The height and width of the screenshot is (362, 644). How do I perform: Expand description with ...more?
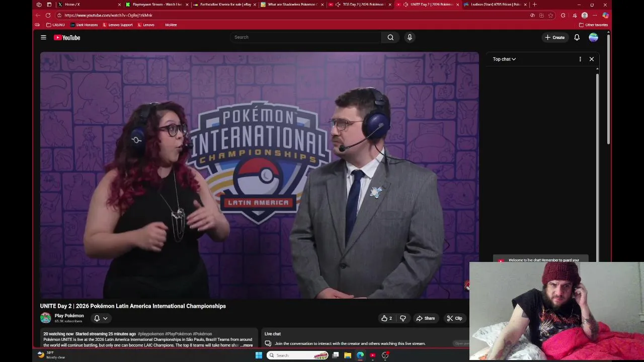tap(247, 345)
